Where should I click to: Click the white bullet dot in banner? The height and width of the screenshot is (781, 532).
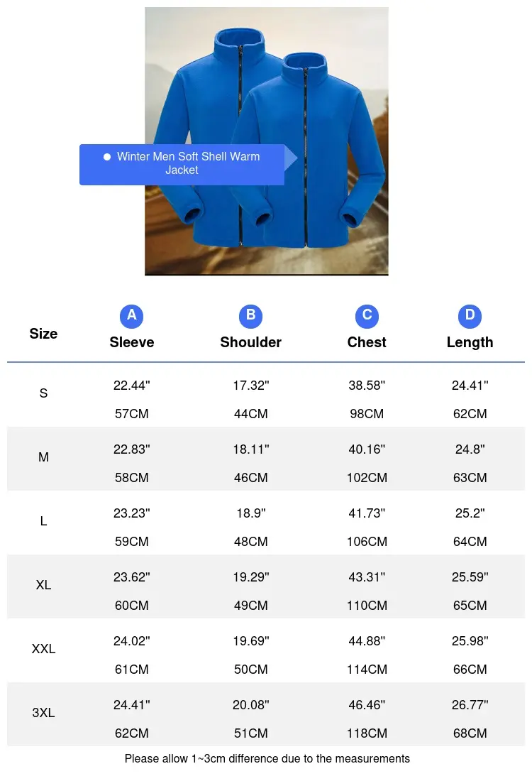coord(107,157)
